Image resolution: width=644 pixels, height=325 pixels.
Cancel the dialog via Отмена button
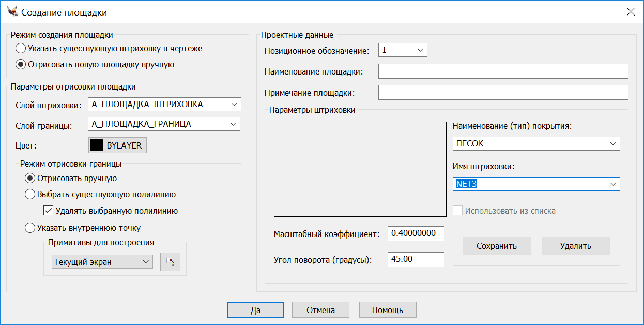pyautogui.click(x=320, y=309)
